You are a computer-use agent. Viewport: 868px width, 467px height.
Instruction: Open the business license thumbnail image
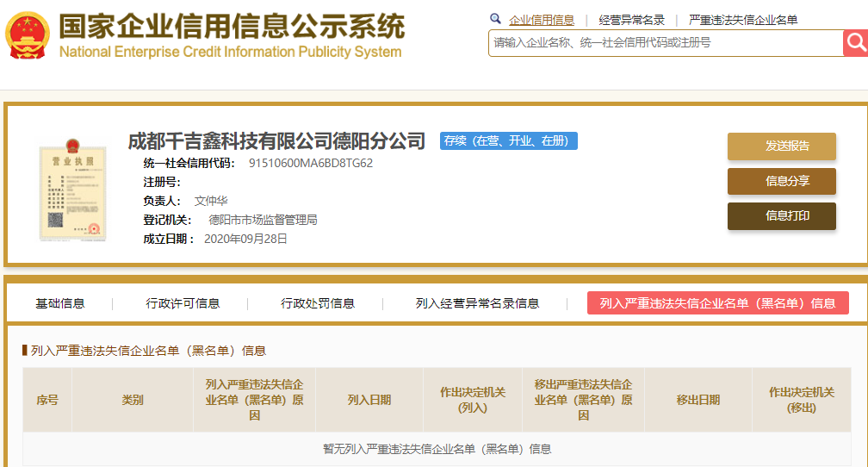click(x=72, y=190)
